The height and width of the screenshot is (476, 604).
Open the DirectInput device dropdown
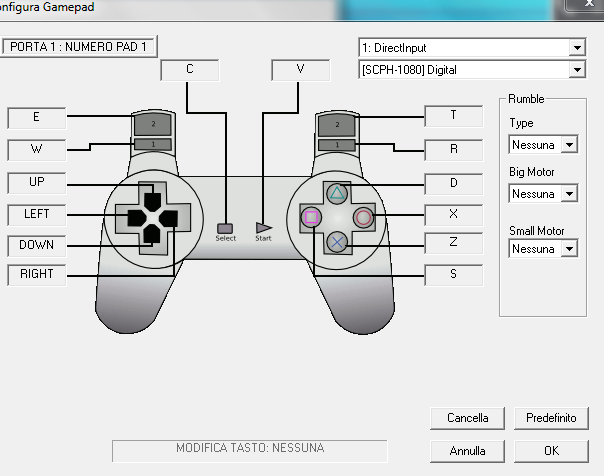(x=472, y=48)
